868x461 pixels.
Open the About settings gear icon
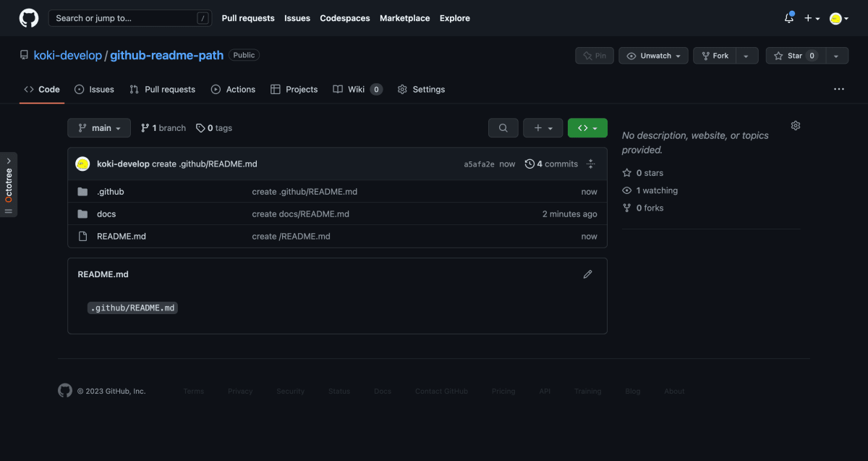796,125
